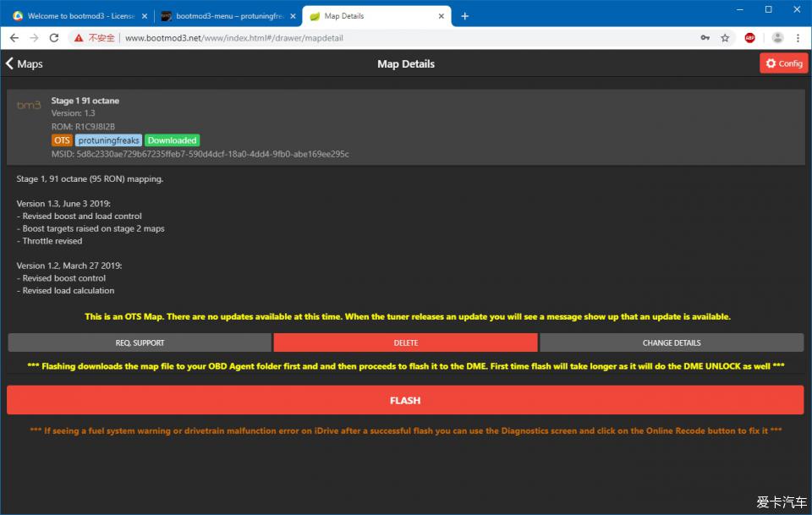Minimize the browser window
Image resolution: width=812 pixels, height=515 pixels.
tap(740, 9)
